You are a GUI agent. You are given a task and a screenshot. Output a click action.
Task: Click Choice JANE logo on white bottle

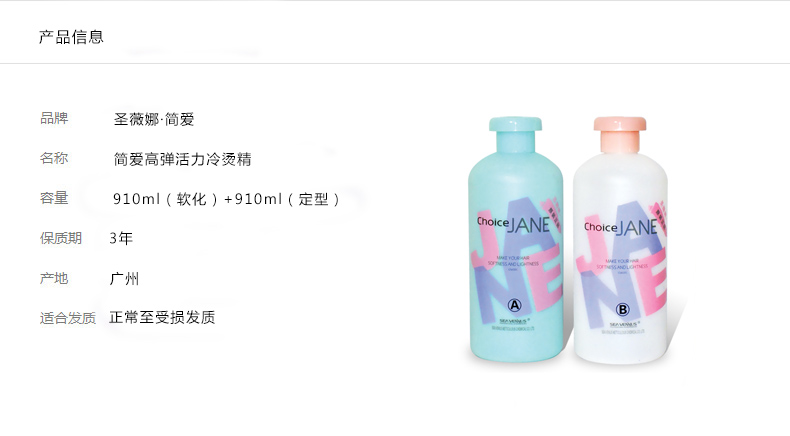click(621, 227)
